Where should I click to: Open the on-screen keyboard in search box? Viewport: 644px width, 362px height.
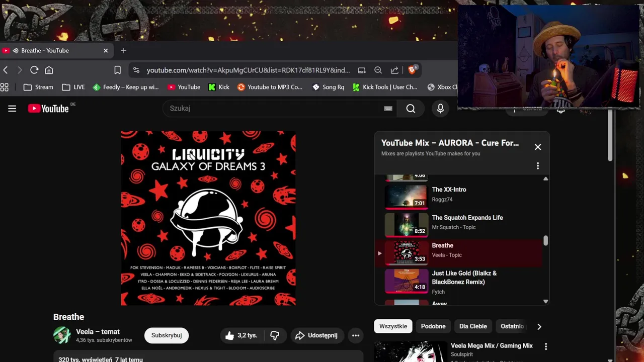click(x=388, y=108)
